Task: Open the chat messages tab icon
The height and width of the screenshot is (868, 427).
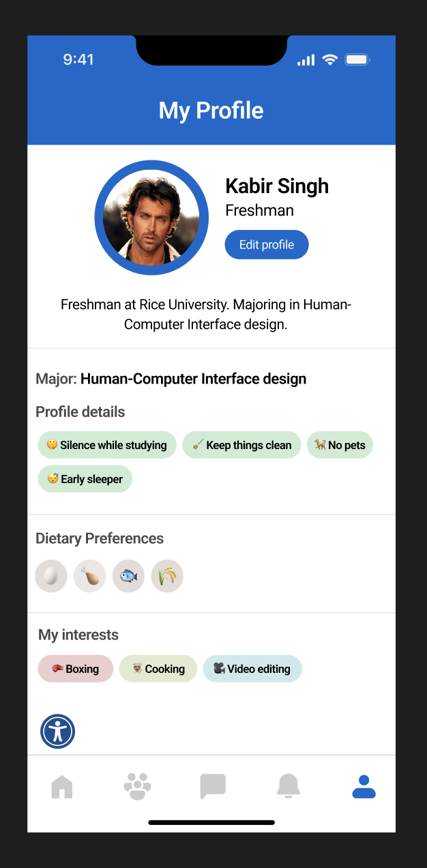Action: tap(213, 787)
